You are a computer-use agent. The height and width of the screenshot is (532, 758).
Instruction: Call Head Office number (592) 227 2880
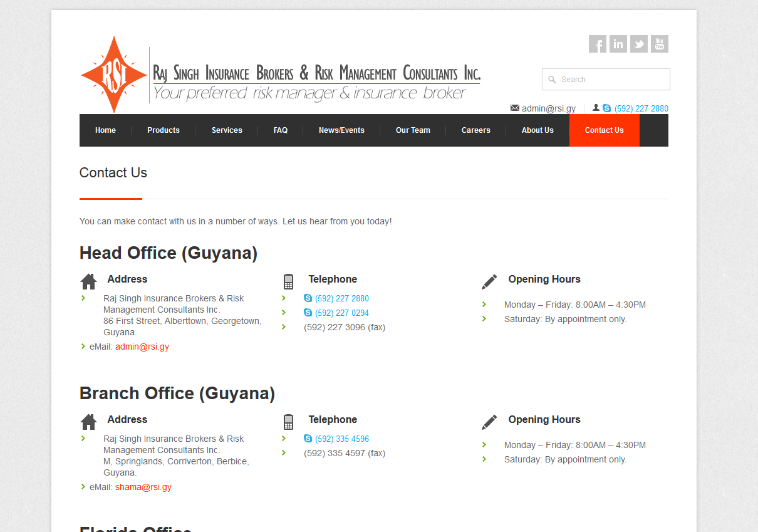coord(342,298)
